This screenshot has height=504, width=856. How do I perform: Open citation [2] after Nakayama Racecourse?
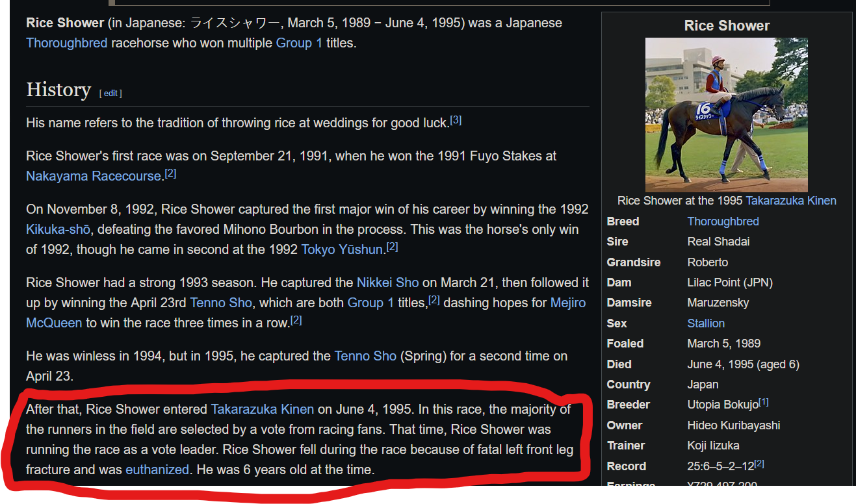point(170,173)
